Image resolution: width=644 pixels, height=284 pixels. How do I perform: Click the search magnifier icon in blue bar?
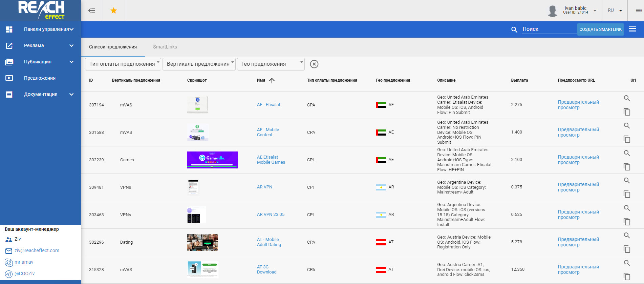coord(514,29)
